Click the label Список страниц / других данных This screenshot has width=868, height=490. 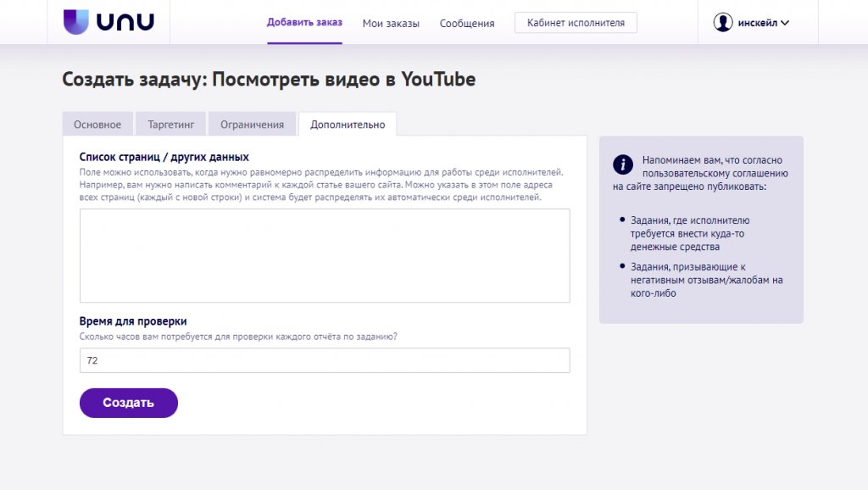164,157
